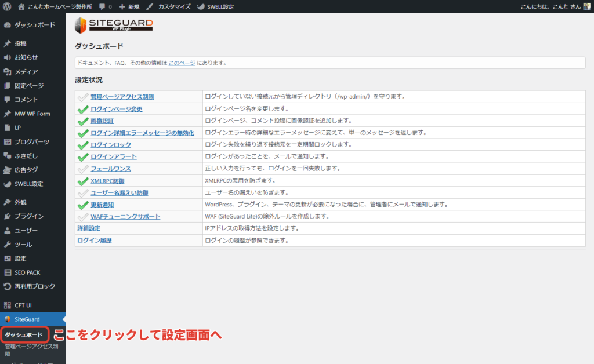
Task: Click こんにちは、こんた さん account greeting
Action: point(550,7)
